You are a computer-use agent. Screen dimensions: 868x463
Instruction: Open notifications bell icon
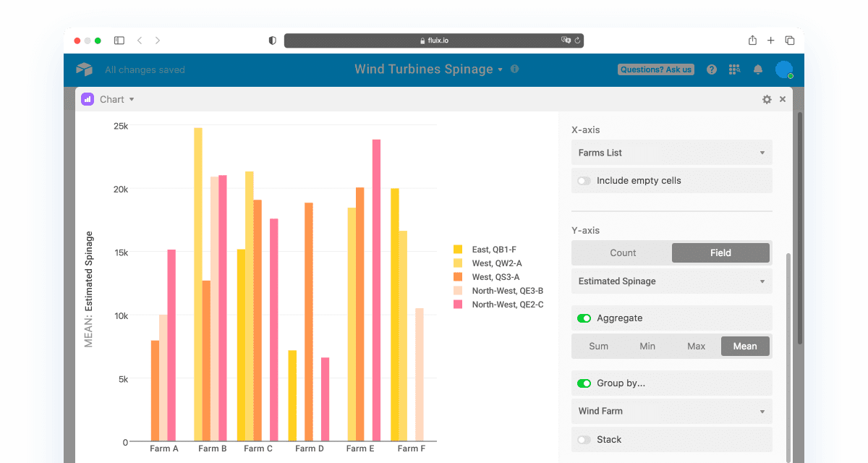pos(758,69)
